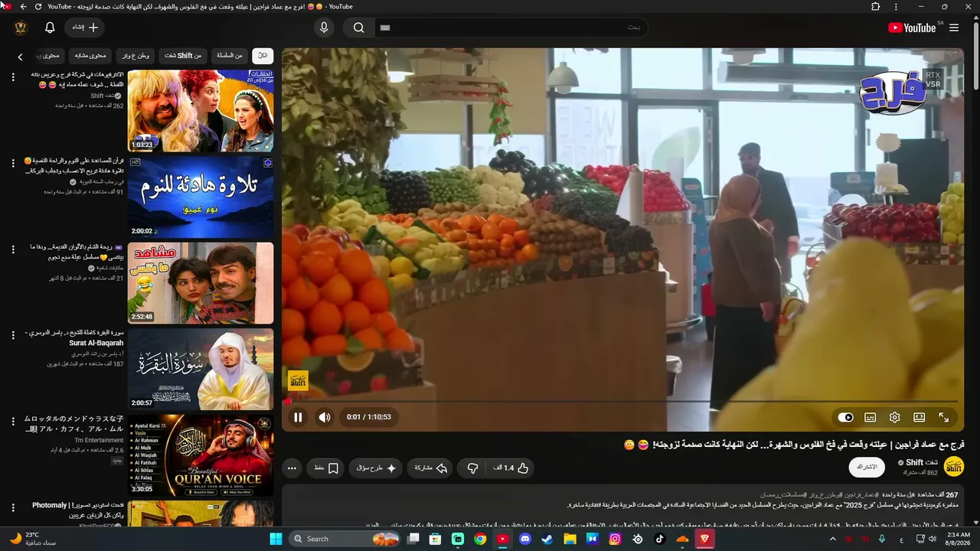Open the Qur'an Voice video thumbnail
980x551 pixels.
tap(201, 455)
